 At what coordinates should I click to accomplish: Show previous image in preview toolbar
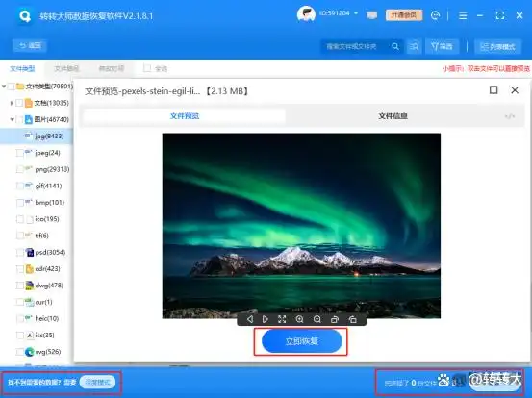pos(250,319)
